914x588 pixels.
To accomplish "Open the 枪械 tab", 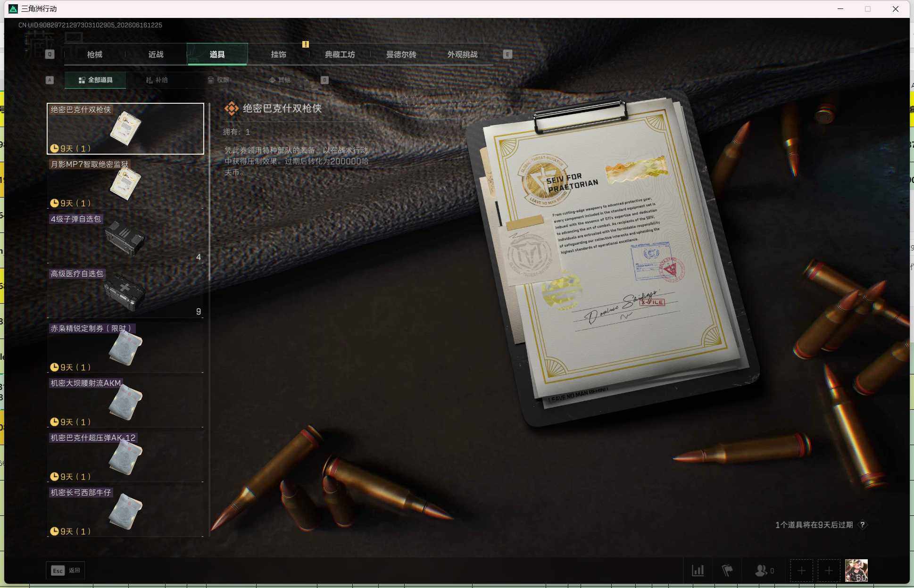I will 95,54.
